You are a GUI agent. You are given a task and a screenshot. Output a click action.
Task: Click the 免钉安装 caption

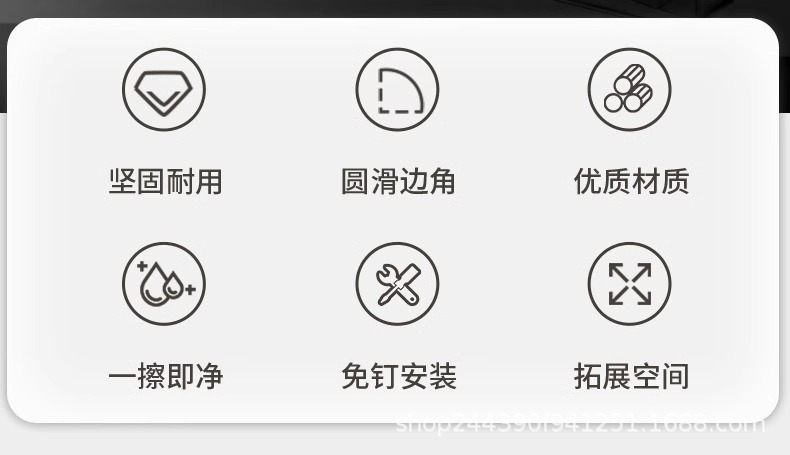click(399, 376)
